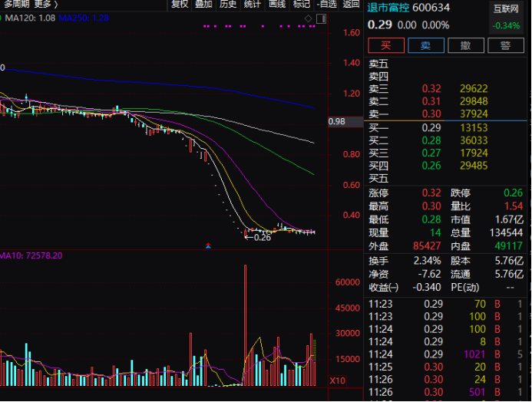This screenshot has height=402, width=532.
Task: Click the blue 卖 (sell) button
Action: coord(425,45)
